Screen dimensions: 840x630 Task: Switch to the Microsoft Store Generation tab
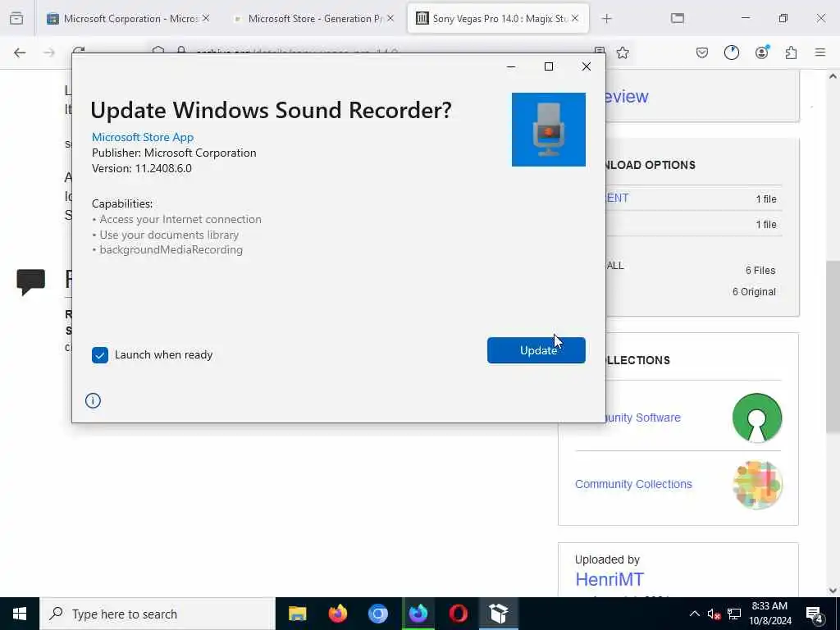(x=314, y=19)
